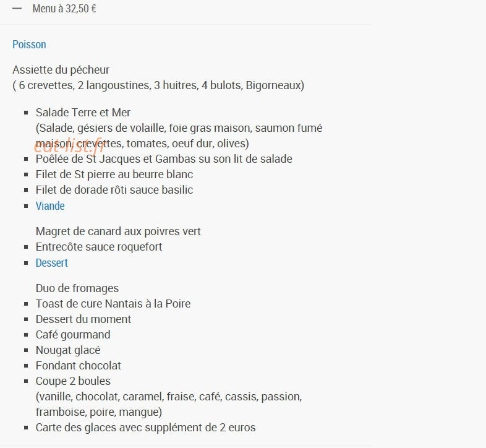Image resolution: width=486 pixels, height=448 pixels.
Task: Click the Coupe 2 boules item
Action: (73, 382)
